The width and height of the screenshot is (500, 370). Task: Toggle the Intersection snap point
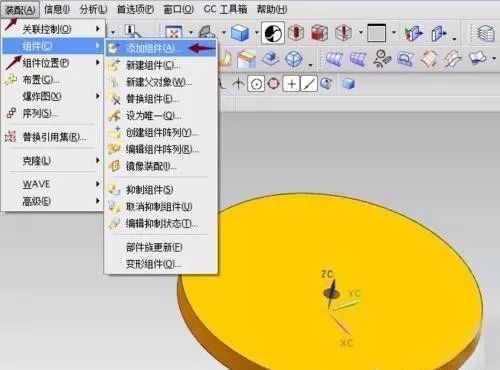pos(238,83)
